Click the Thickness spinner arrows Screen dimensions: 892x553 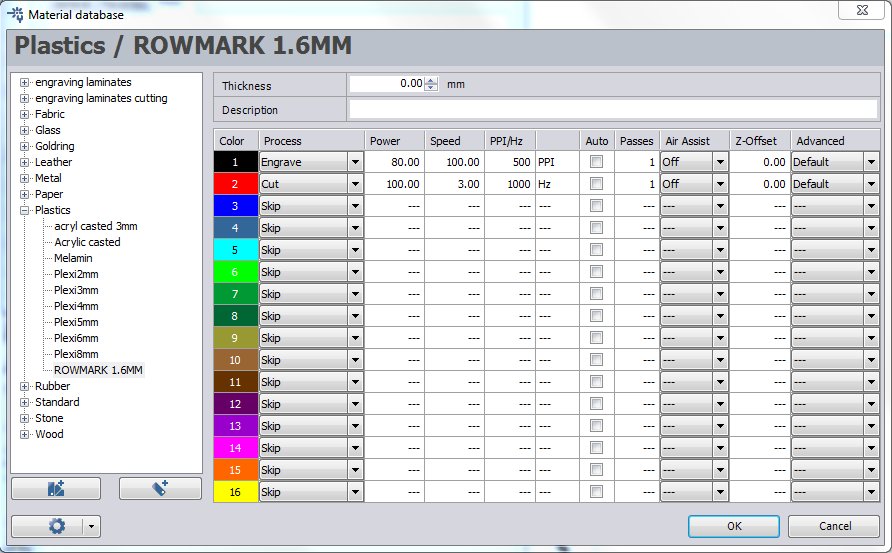coord(432,84)
